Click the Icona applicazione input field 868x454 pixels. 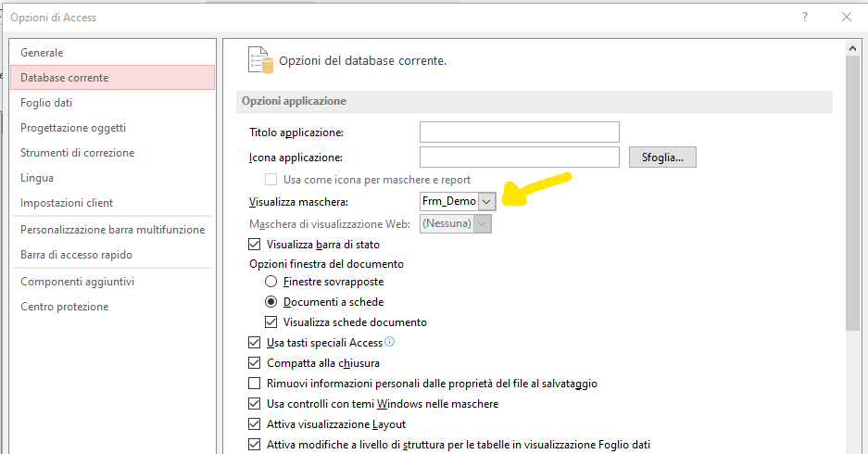pos(520,158)
